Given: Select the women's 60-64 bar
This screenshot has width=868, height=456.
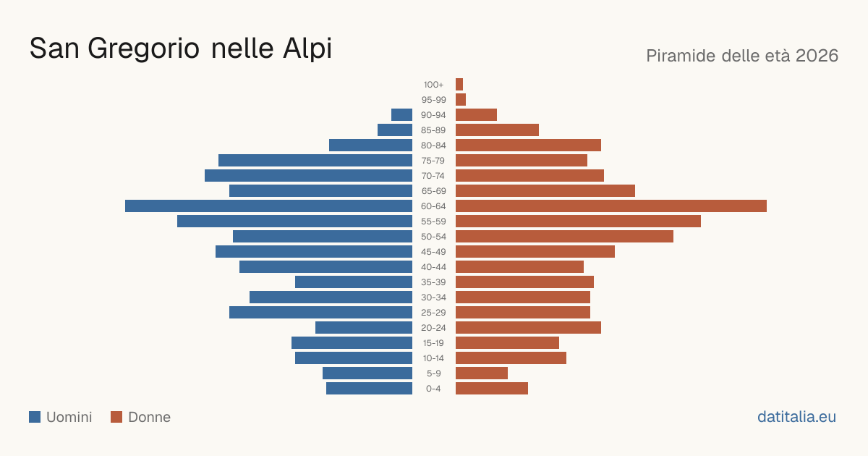Looking at the screenshot, I should click(x=611, y=206).
